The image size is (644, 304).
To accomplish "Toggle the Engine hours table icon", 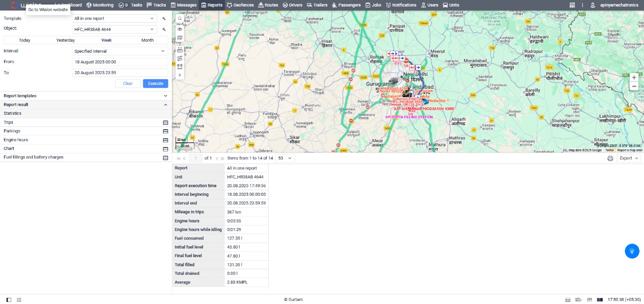I will (x=165, y=140).
